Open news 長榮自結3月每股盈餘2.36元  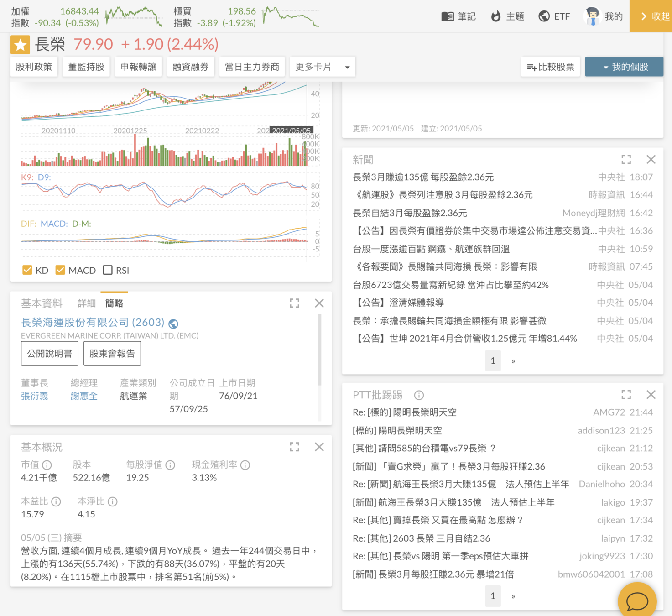pos(410,213)
